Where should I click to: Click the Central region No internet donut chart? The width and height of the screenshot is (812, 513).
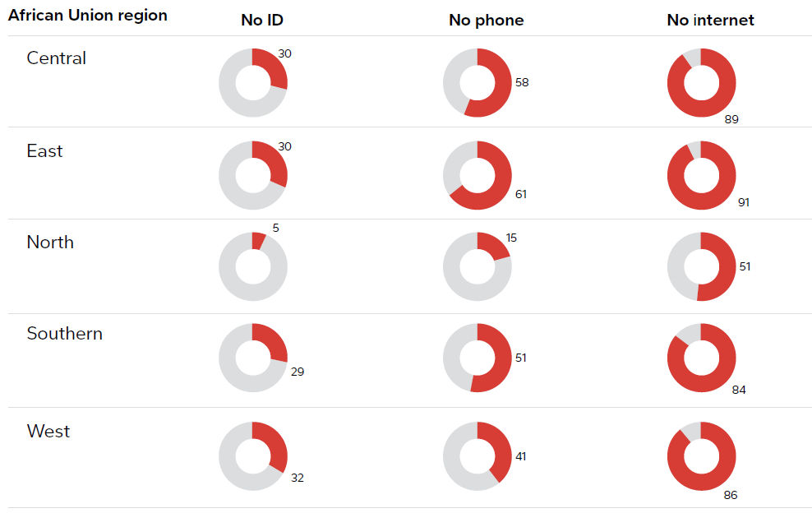[x=702, y=82]
